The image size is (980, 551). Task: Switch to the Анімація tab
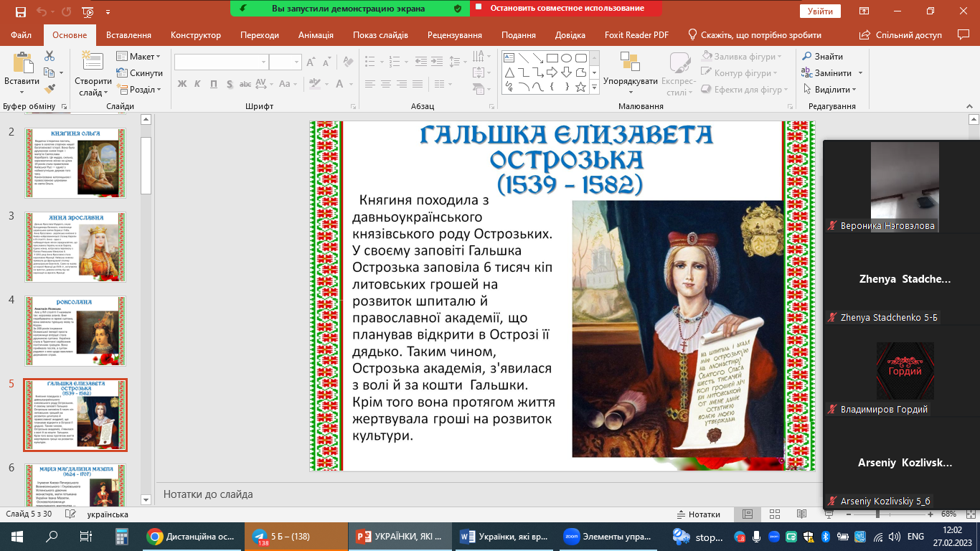tap(316, 35)
